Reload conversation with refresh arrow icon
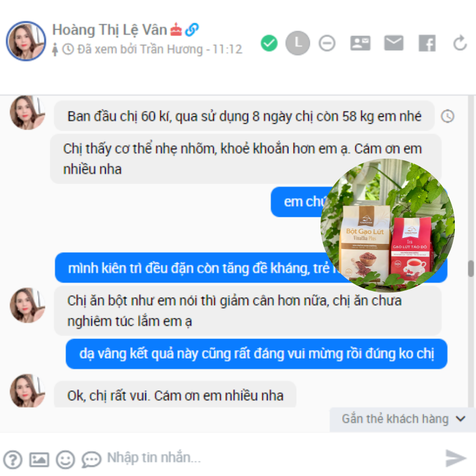This screenshot has height=476, width=476. [x=460, y=43]
